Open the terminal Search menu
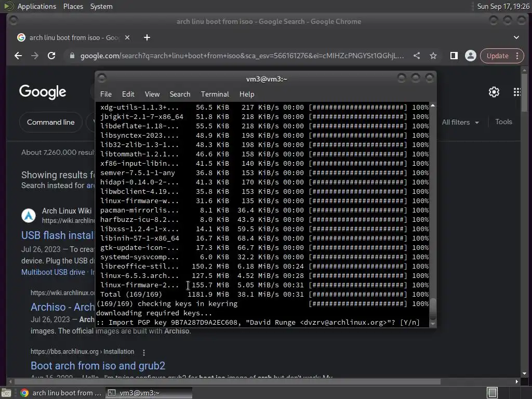 [x=180, y=94]
